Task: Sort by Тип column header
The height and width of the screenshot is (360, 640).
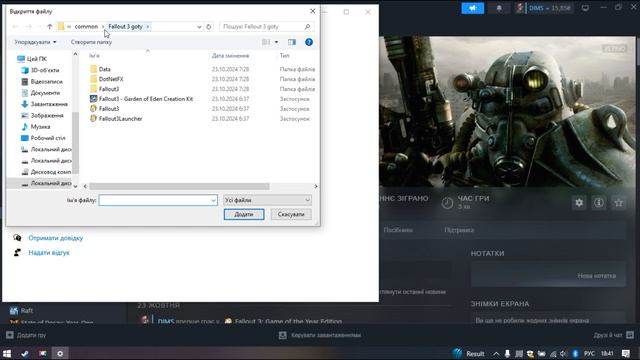Action: click(x=284, y=56)
